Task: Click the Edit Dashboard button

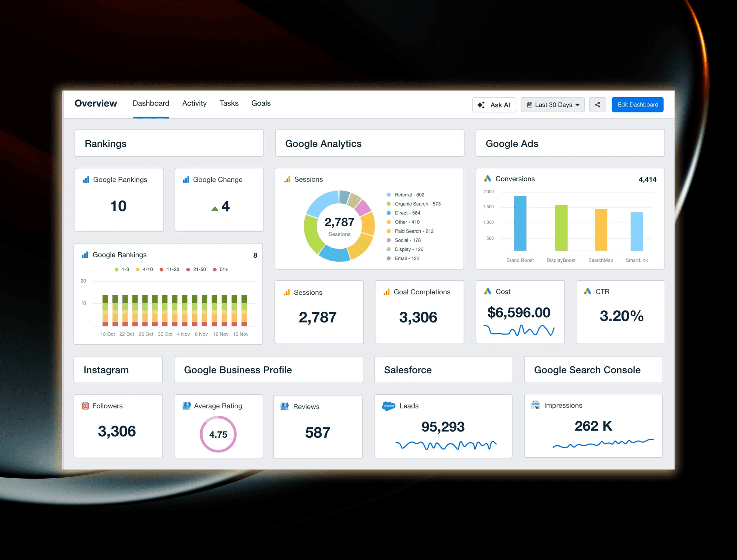Action: [x=638, y=105]
